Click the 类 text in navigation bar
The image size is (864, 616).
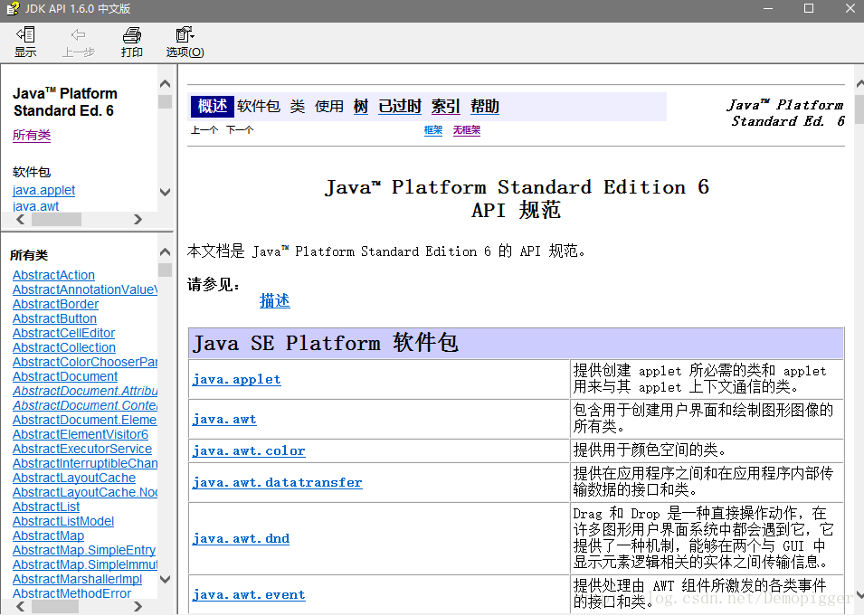298,107
